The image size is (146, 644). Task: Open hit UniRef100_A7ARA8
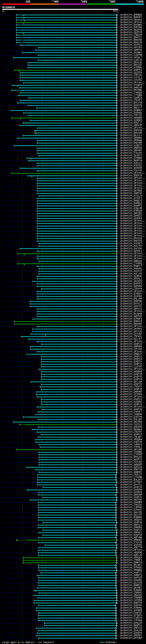pos(131,158)
